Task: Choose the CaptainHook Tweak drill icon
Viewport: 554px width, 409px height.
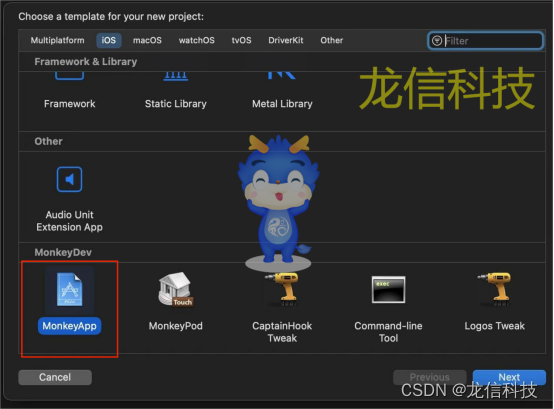Action: point(282,289)
